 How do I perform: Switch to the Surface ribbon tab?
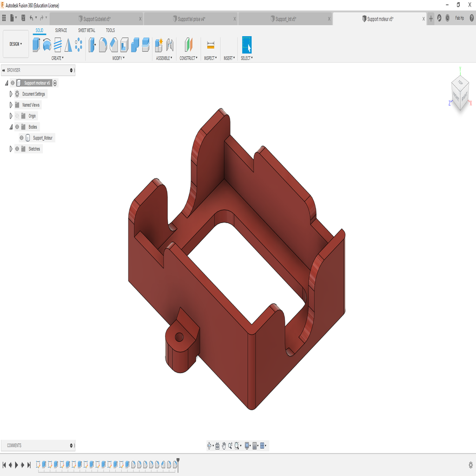pos(61,30)
